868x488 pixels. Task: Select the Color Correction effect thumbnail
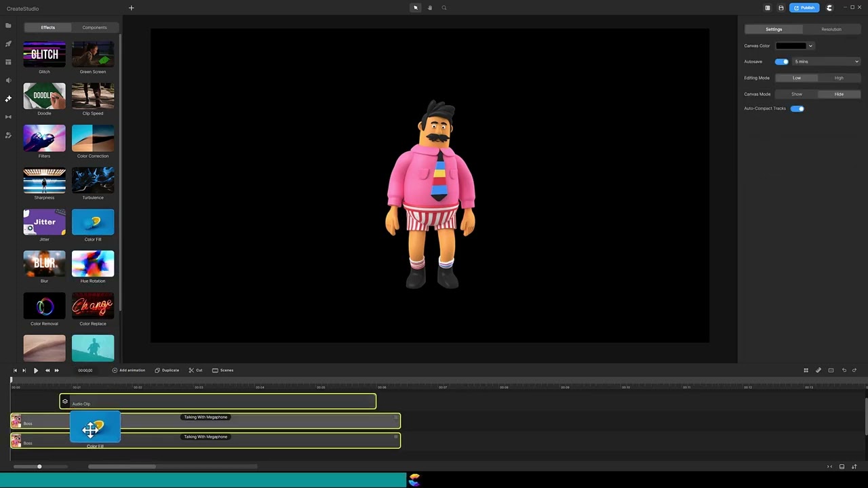point(93,138)
